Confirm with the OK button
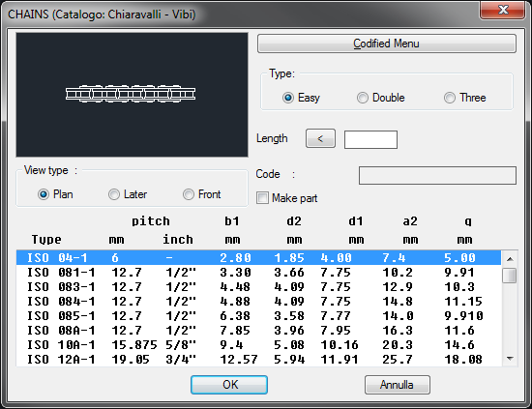 (229, 385)
